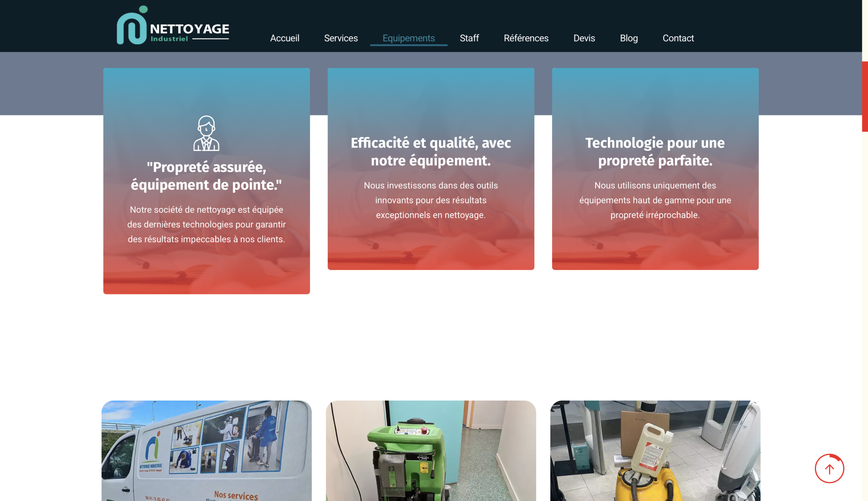Image resolution: width=868 pixels, height=501 pixels.
Task: Click the white service van photo
Action: (206, 451)
